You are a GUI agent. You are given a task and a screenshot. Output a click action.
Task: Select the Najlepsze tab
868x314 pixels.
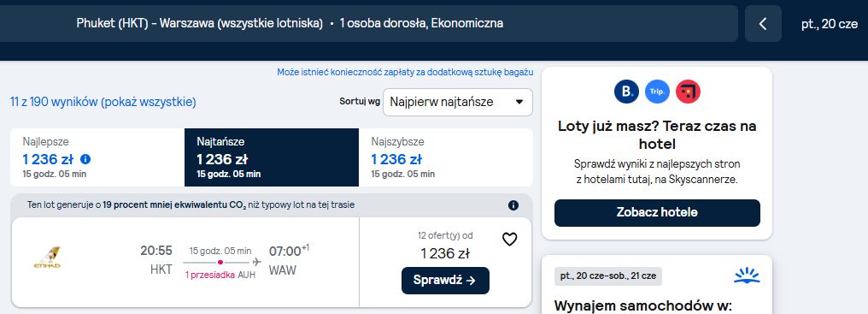tap(97, 157)
